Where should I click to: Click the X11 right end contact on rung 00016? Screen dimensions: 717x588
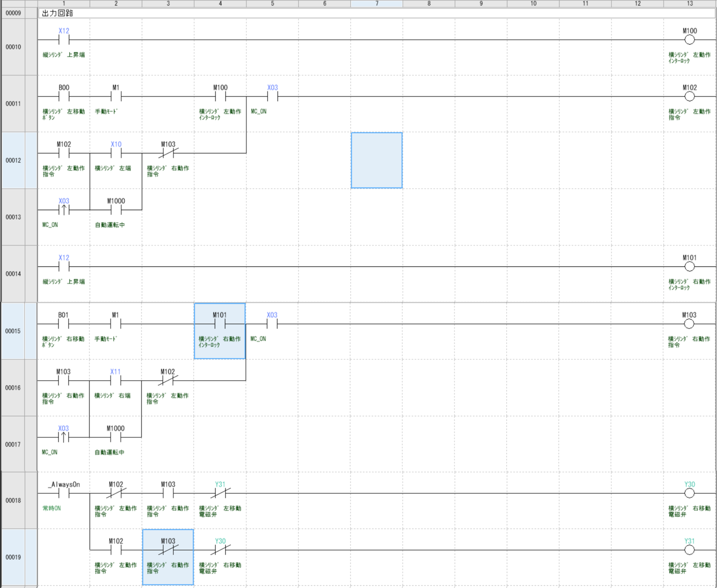(x=116, y=381)
